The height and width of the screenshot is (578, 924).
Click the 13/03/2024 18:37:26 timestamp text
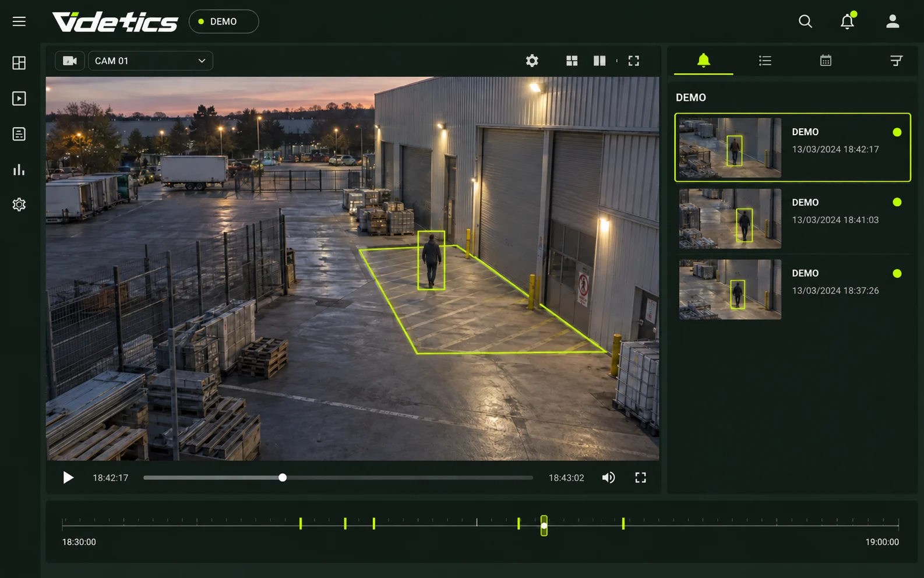835,291
